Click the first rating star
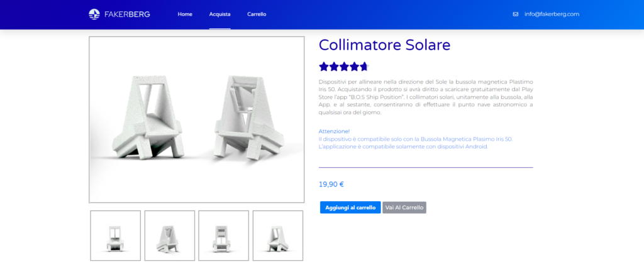 click(324, 67)
